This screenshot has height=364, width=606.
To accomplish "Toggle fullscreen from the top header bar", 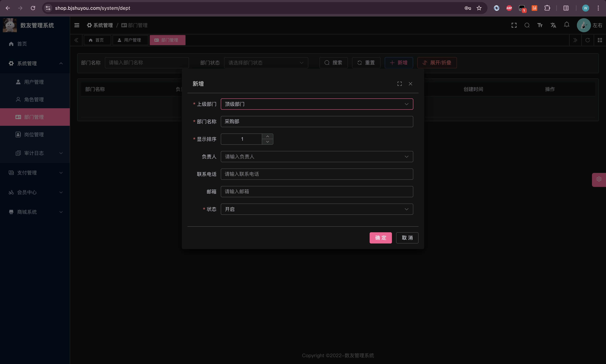I will [x=514, y=25].
